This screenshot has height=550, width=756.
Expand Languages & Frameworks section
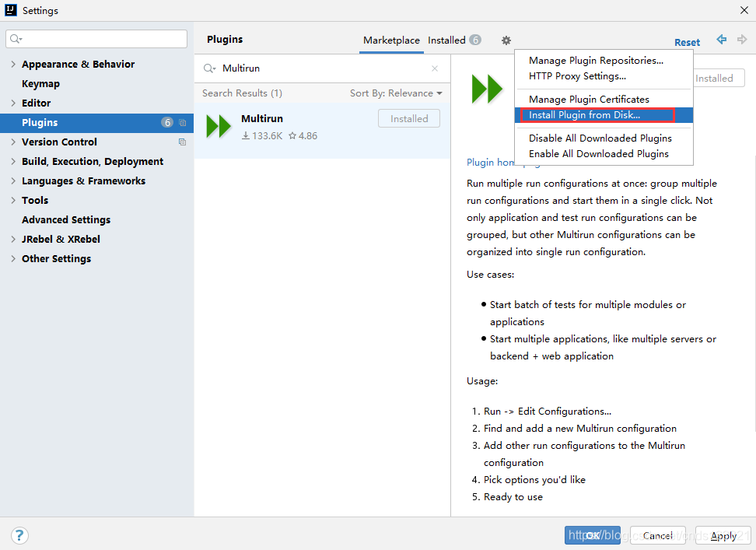click(13, 180)
